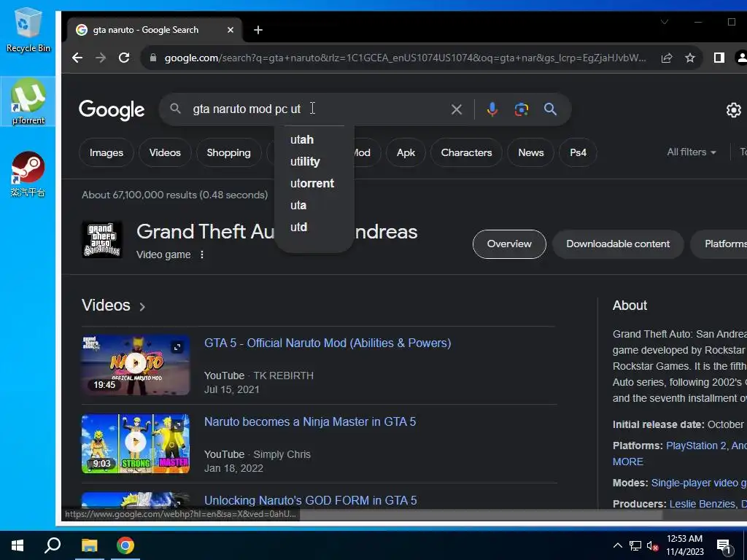Bookmark this page with the star
Screen dimensions: 747x560
[690, 58]
